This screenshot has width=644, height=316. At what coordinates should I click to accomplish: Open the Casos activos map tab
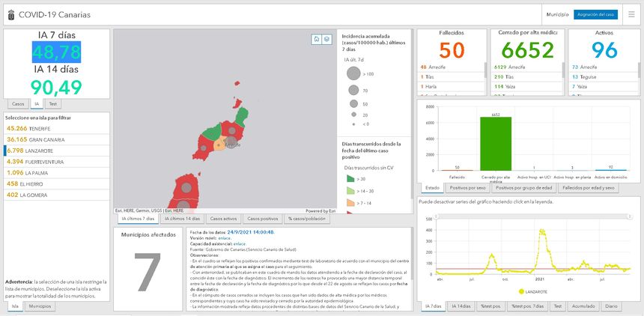coord(222,219)
